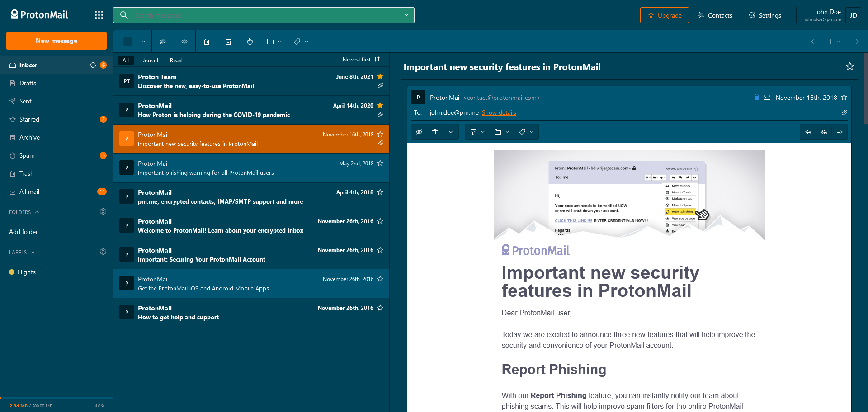868x412 pixels.
Task: Open label settings gear icon
Action: point(103,252)
